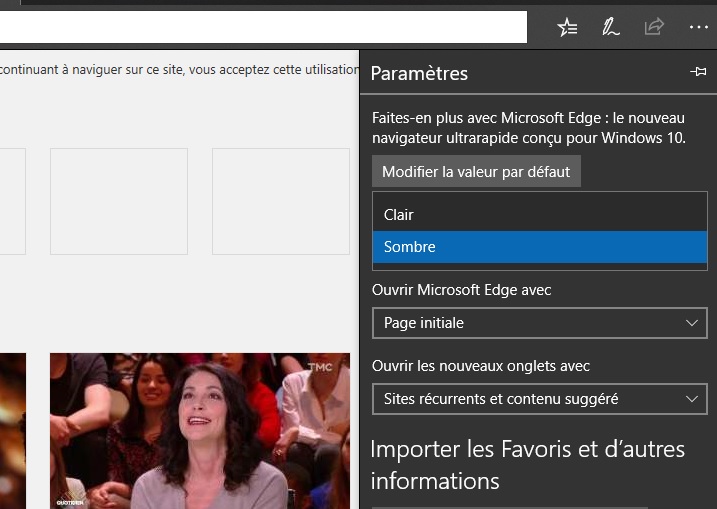Select the Sombre theme option

540,247
